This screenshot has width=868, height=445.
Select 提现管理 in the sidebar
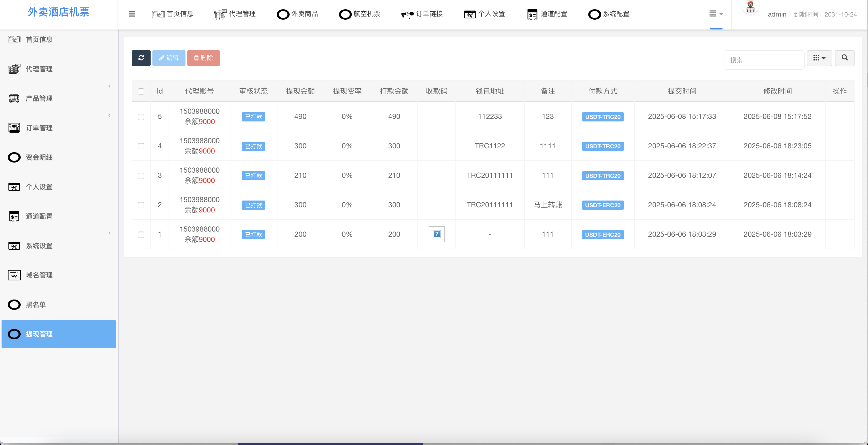click(x=59, y=334)
